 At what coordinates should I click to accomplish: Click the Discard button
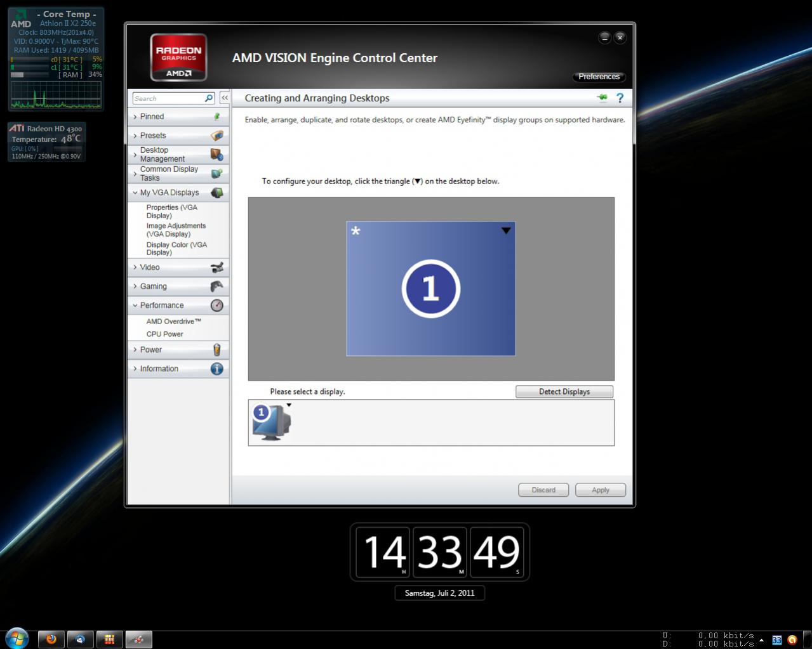(x=543, y=490)
